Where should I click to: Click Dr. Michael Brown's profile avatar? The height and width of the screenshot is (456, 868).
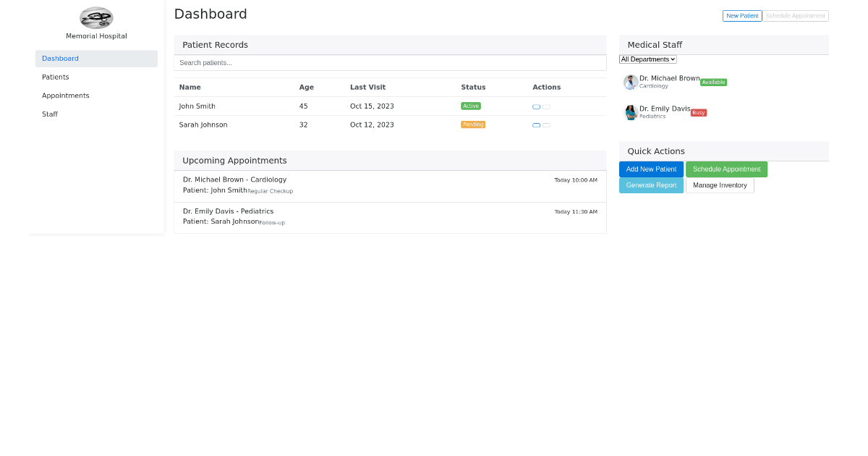[630, 82]
